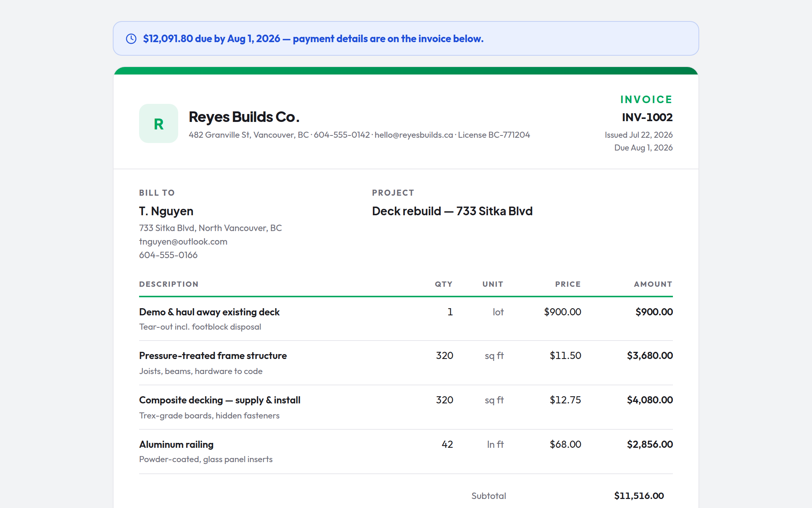Image resolution: width=812 pixels, height=508 pixels.
Task: Click the BILL TO label
Action: 157,193
